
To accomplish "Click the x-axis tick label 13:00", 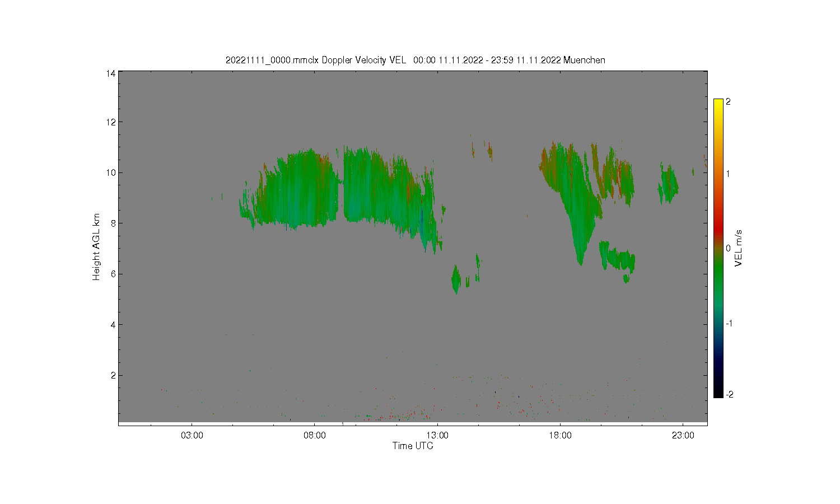I will [x=437, y=435].
